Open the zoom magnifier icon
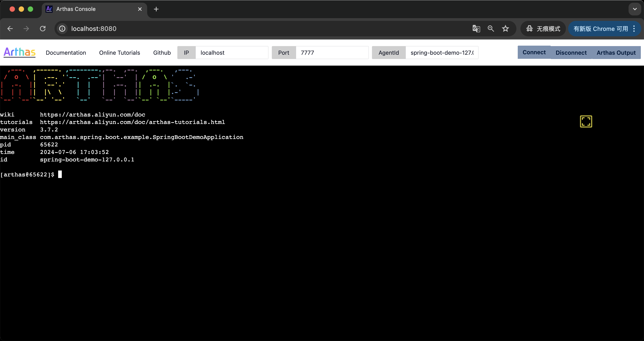This screenshot has width=644, height=341. coord(491,29)
